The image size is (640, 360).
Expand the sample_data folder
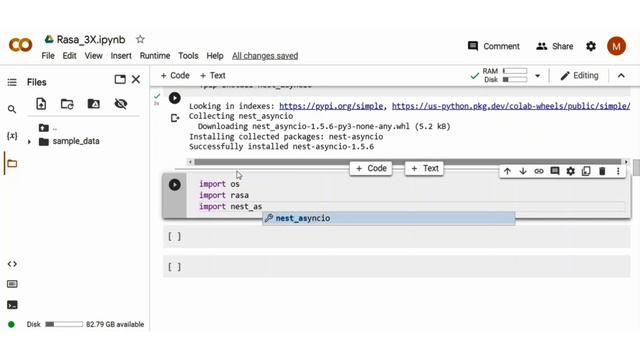click(x=29, y=142)
